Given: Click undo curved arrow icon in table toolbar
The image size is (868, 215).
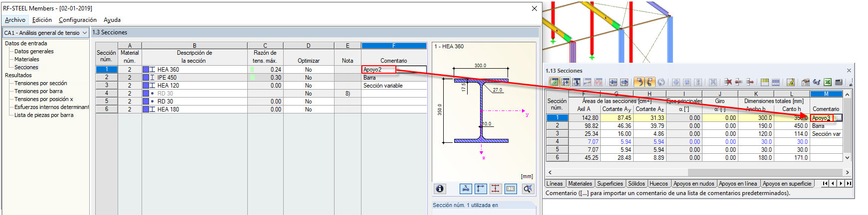Looking at the screenshot, I should [x=639, y=82].
